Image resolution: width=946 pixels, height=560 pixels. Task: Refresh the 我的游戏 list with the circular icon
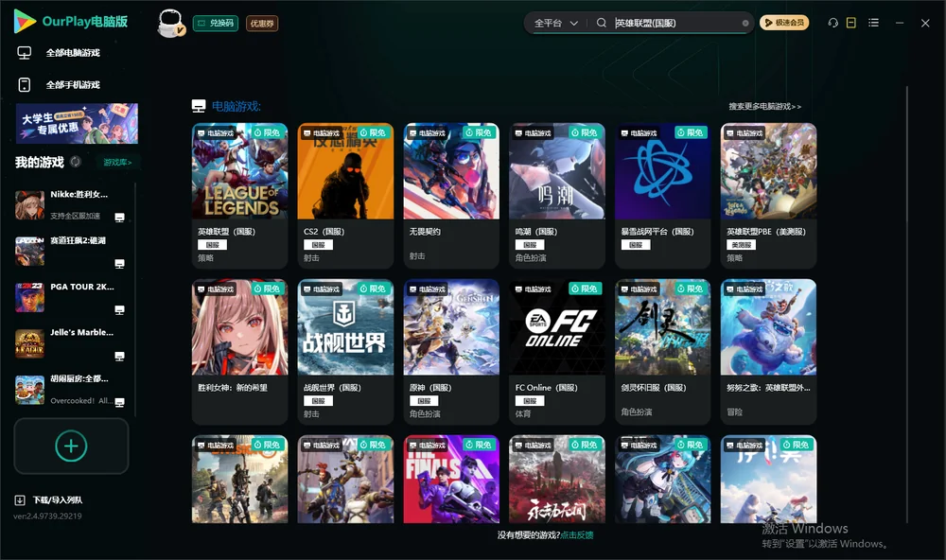76,162
